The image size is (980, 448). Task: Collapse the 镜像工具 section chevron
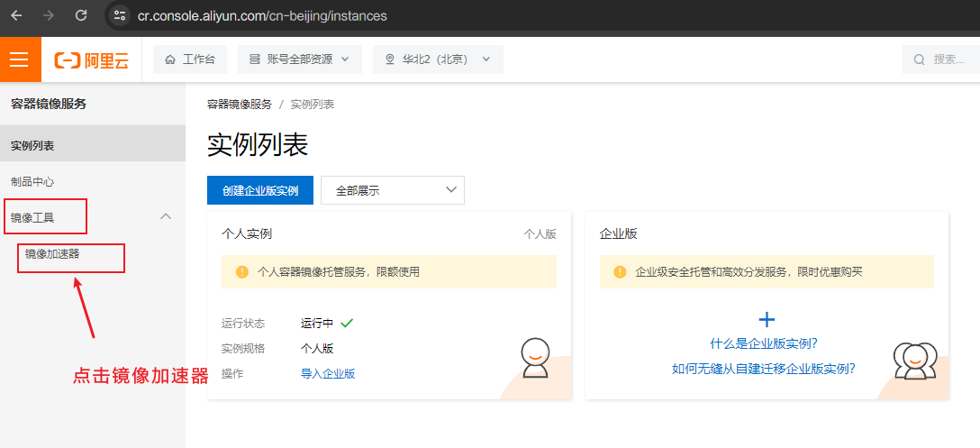click(166, 216)
